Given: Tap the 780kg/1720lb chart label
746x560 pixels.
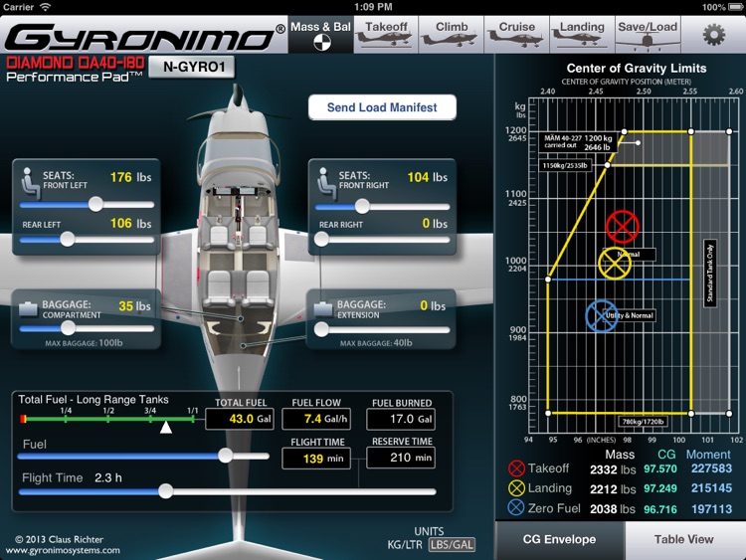Looking at the screenshot, I should click(643, 422).
